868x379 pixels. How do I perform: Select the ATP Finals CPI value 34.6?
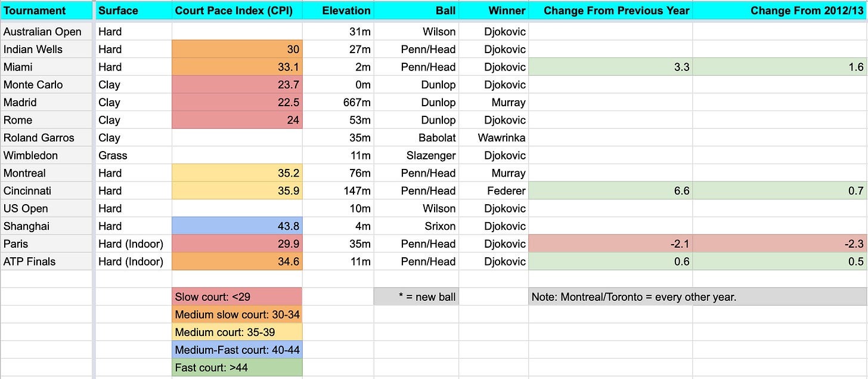tap(237, 261)
